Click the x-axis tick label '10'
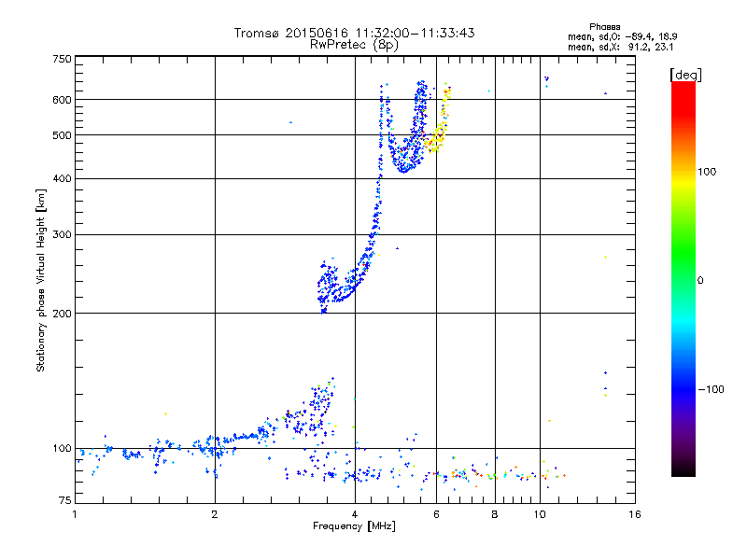This screenshot has height=560, width=747. tap(540, 514)
